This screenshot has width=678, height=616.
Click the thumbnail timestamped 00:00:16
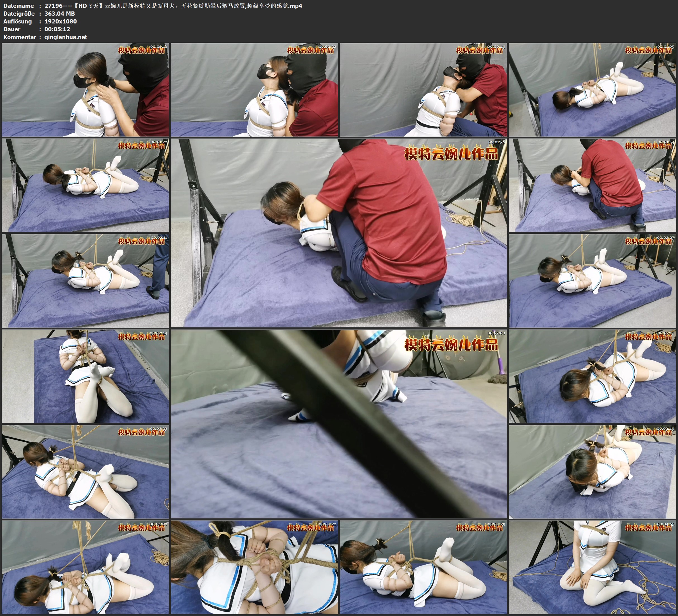[x=85, y=90]
